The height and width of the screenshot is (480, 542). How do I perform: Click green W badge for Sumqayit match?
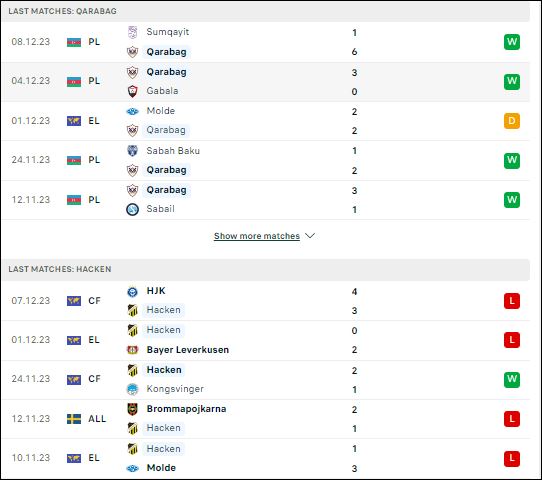tap(512, 42)
